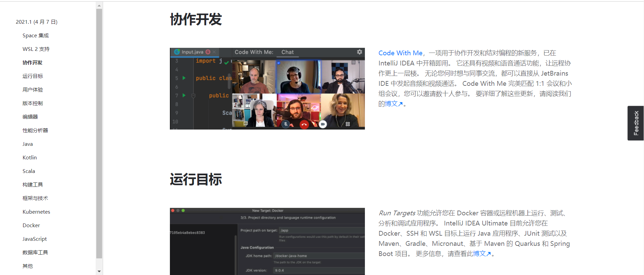
Task: Open the 博文 link in the Run Targets paragraph
Action: click(x=482, y=254)
